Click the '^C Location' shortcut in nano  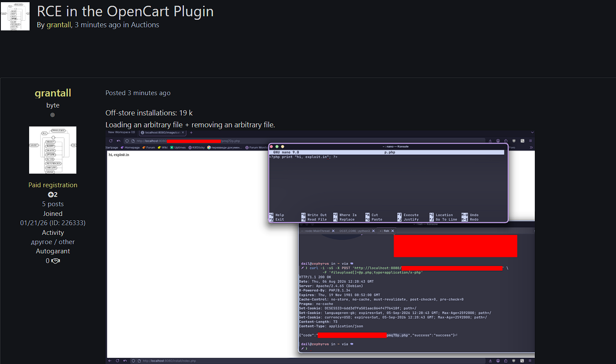pyautogui.click(x=441, y=215)
